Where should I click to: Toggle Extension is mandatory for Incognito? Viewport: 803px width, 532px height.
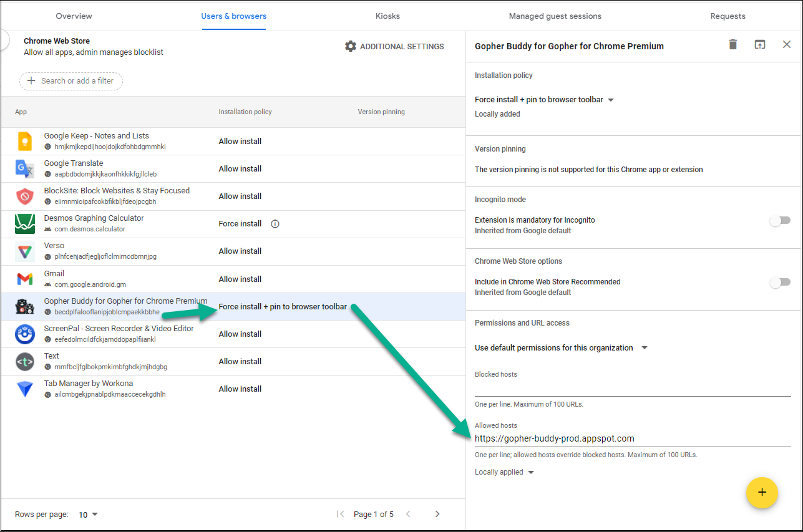(x=780, y=220)
